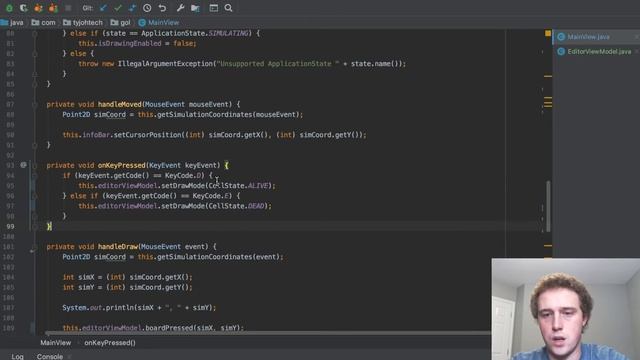
Task: Open the Log tab at bottom
Action: coord(17,356)
